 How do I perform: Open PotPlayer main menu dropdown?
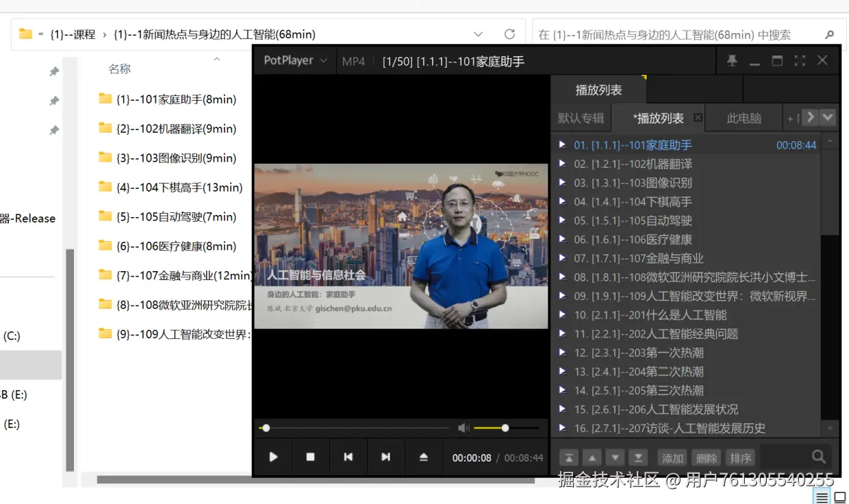tap(296, 60)
